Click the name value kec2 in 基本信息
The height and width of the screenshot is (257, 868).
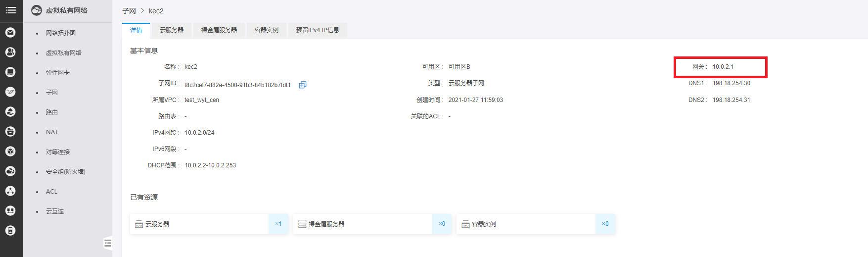(x=191, y=67)
